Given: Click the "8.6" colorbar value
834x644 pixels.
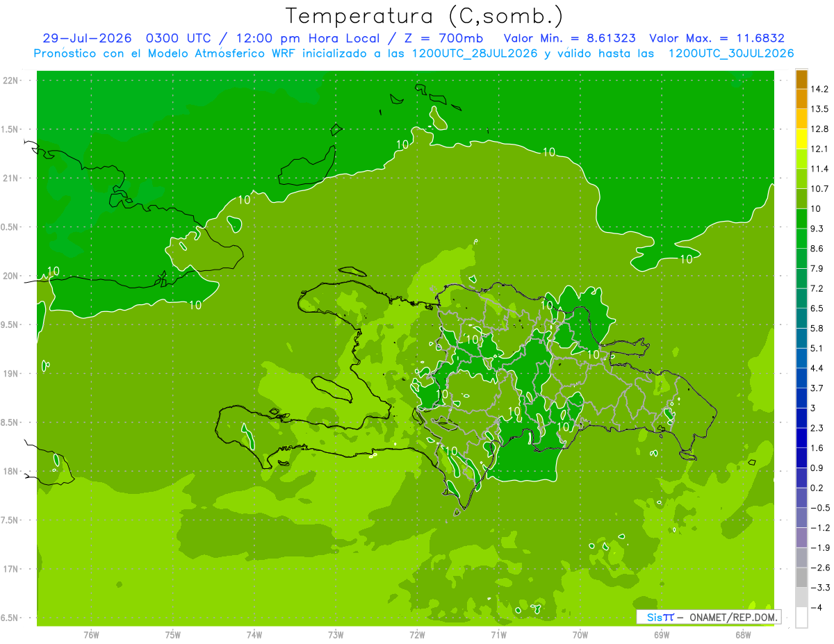Looking at the screenshot, I should click(x=817, y=249).
